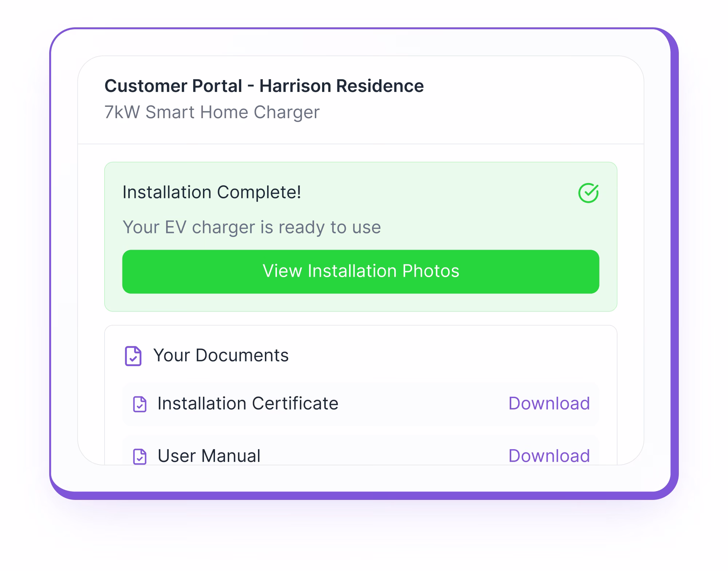
Task: Click View Installation Photos
Action: 361,271
